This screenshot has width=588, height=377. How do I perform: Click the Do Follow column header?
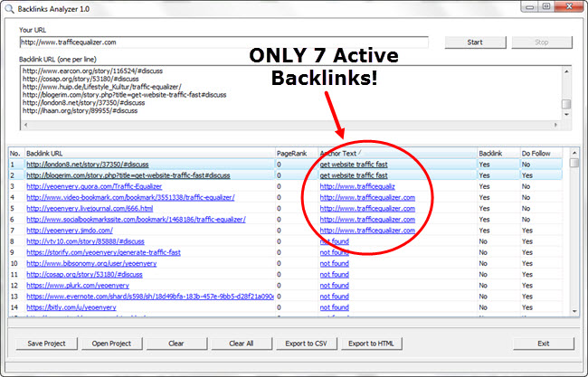pyautogui.click(x=540, y=155)
